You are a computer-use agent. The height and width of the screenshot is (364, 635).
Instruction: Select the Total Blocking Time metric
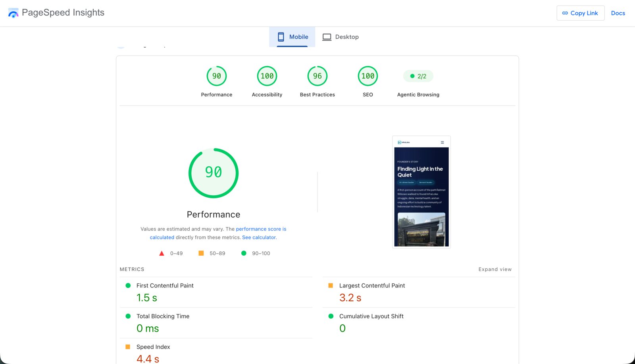coord(163,316)
